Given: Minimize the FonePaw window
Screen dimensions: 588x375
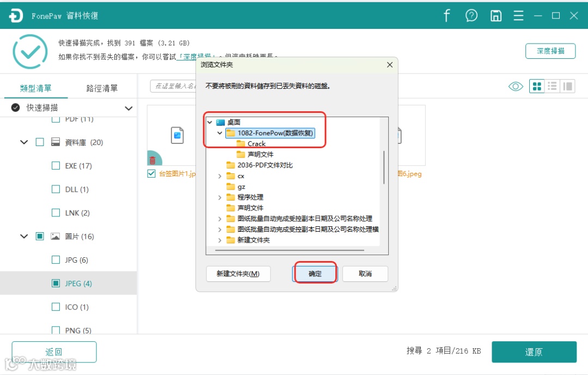Looking at the screenshot, I should pyautogui.click(x=538, y=15).
